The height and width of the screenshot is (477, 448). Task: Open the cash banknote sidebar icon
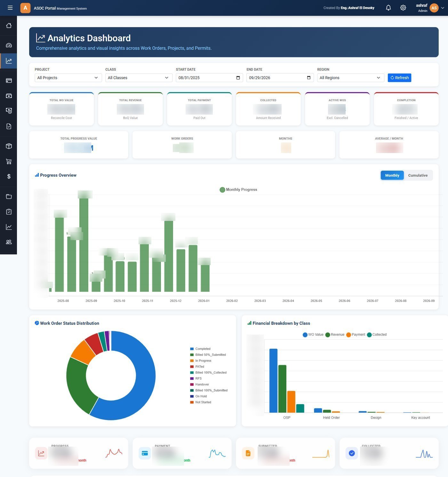9,96
